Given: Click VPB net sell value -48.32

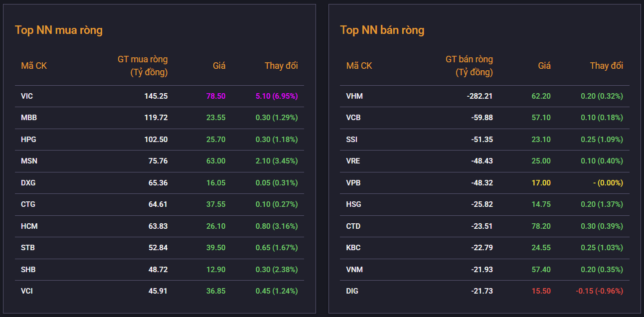Looking at the screenshot, I should click(482, 183).
